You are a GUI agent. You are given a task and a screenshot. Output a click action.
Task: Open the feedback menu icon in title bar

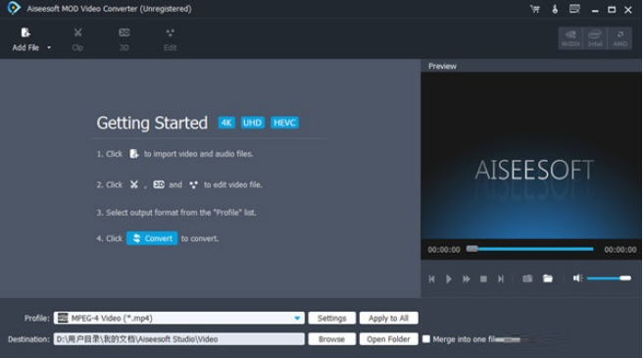574,9
